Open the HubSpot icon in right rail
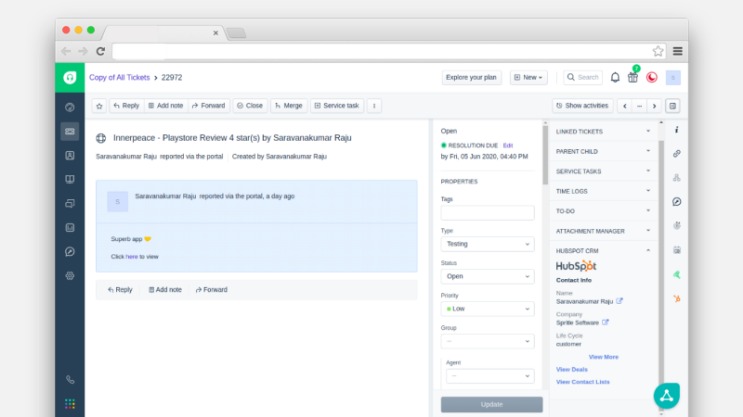 [x=677, y=298]
